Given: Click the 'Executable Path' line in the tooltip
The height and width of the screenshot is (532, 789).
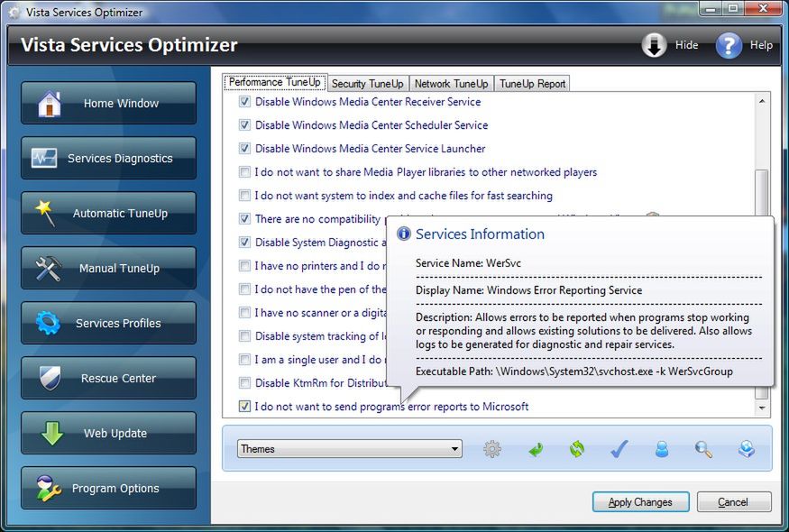Looking at the screenshot, I should (574, 371).
